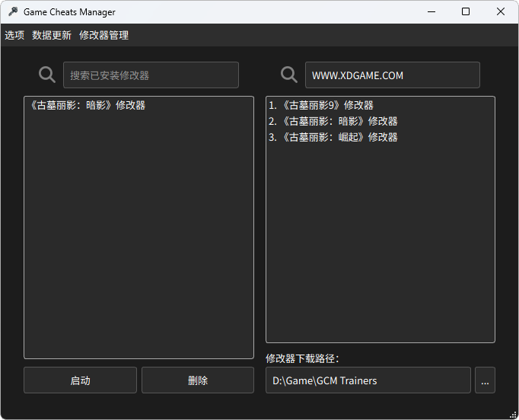Select 《古墓丽影：暗影》修改器 in the installed list
519x420 pixels.
point(87,106)
